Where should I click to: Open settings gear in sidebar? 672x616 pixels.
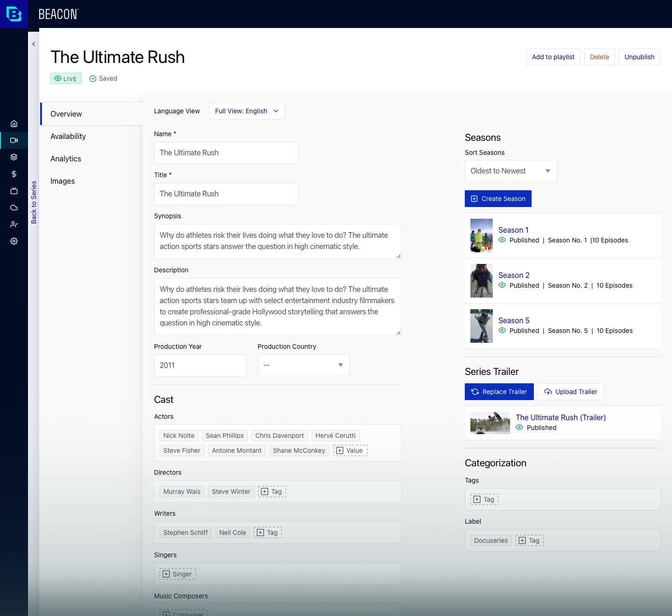14,241
